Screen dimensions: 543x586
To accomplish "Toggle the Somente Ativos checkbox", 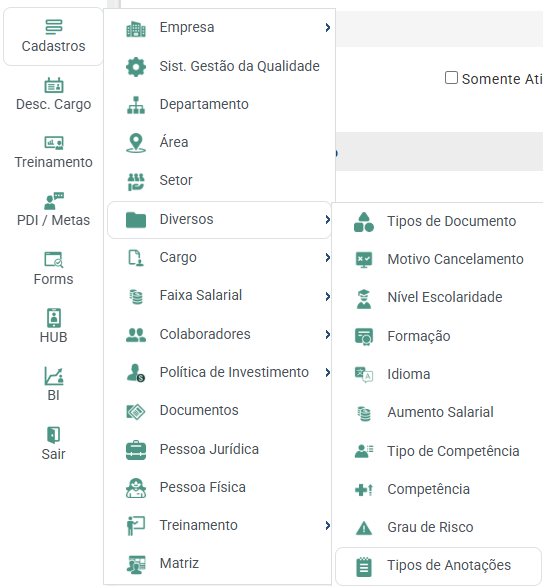I will [451, 78].
